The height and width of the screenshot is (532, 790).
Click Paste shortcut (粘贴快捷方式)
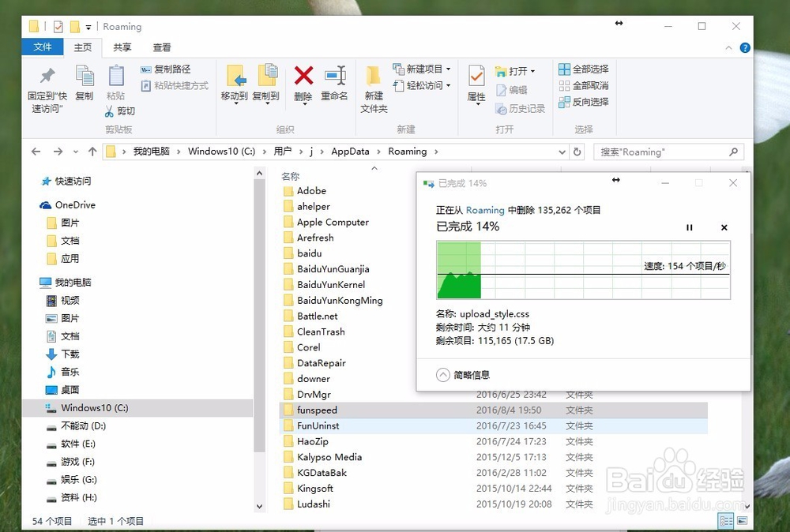coord(175,85)
